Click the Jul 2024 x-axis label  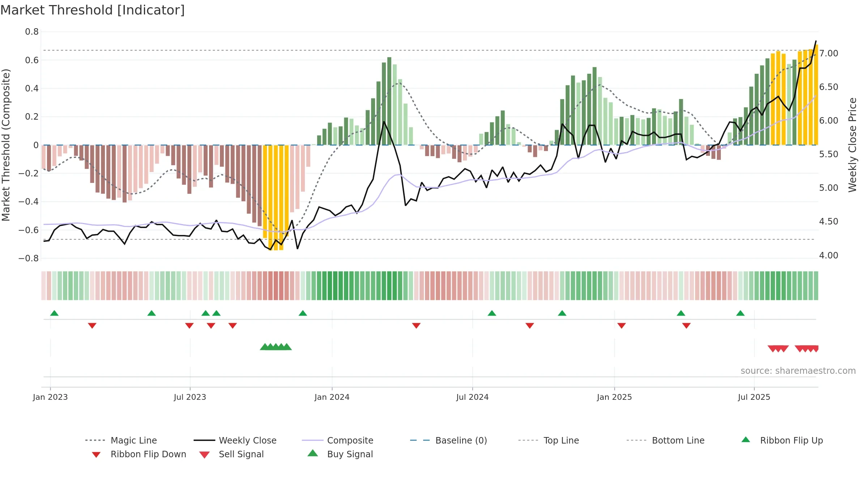[x=472, y=397]
